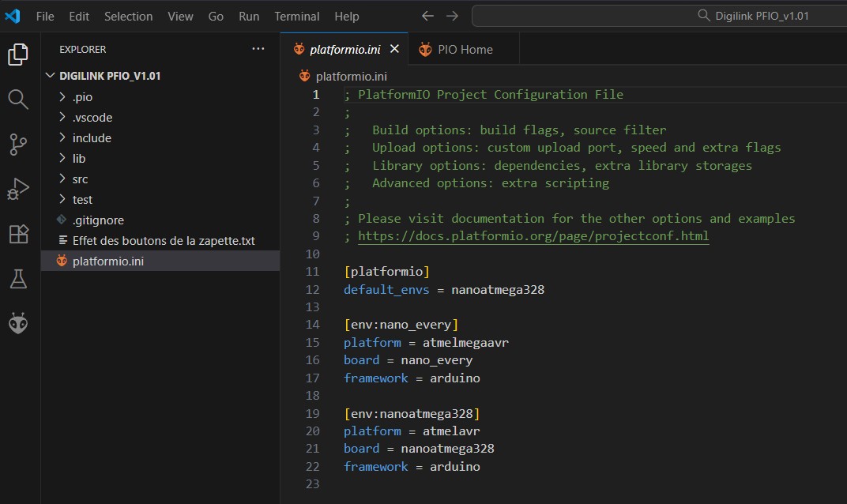
Task: Click the Go Back arrow
Action: tap(427, 16)
